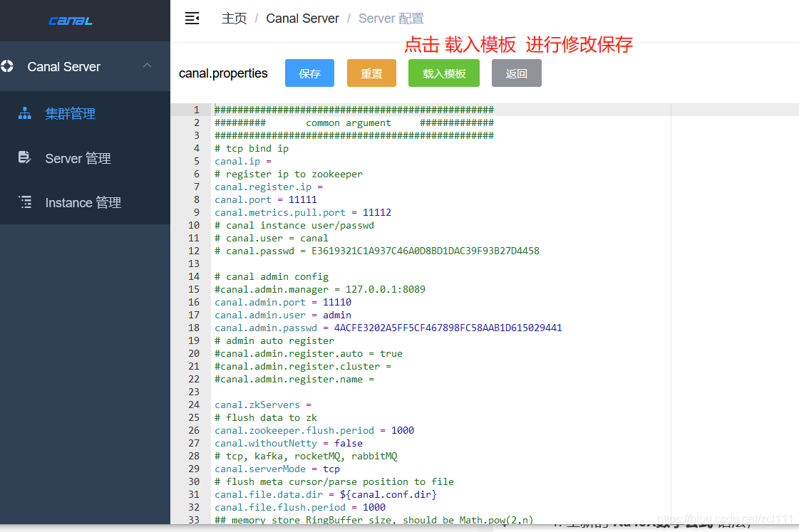Viewport: 799px width, 532px height.
Task: Click the '# flush data to zk' comment
Action: coord(265,417)
